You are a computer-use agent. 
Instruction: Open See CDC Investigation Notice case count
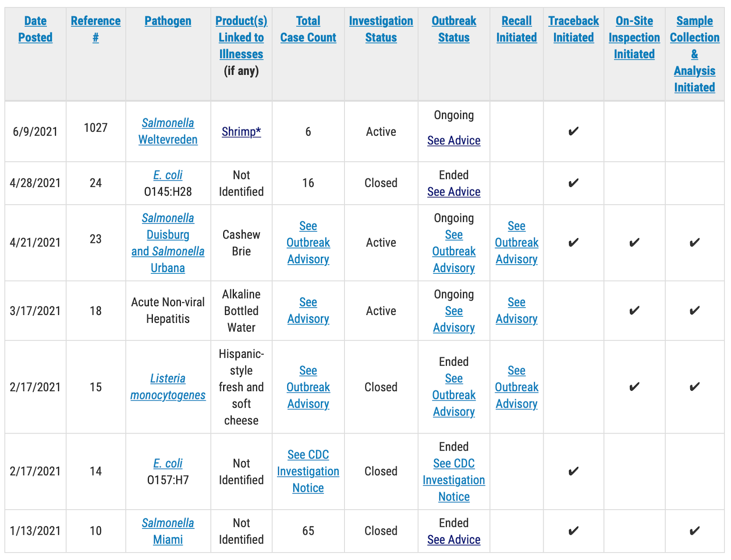tap(308, 471)
